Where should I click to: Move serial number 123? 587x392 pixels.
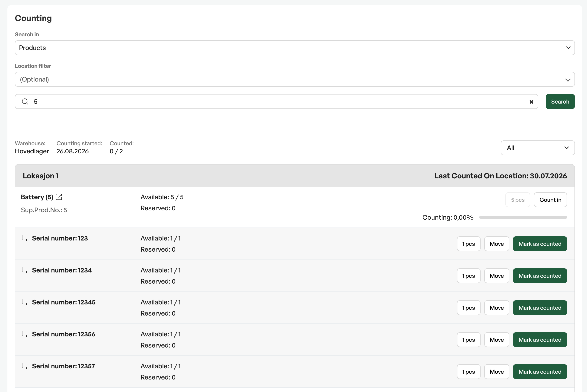pyautogui.click(x=496, y=244)
